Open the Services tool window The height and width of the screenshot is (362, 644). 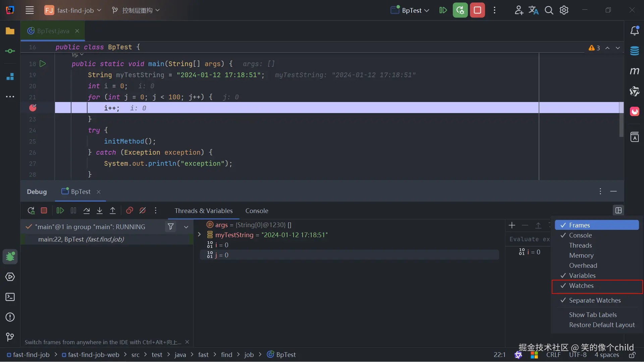pyautogui.click(x=10, y=277)
